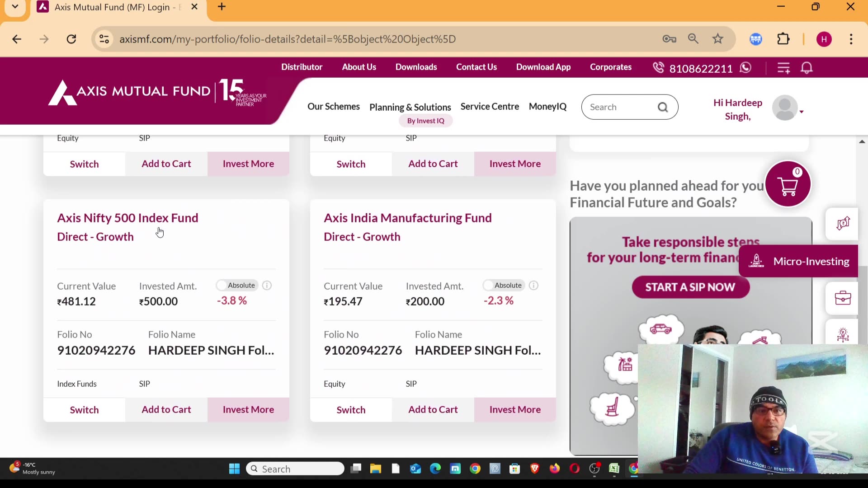
Task: Click the briefcase portfolio icon on right edge
Action: tap(842, 297)
